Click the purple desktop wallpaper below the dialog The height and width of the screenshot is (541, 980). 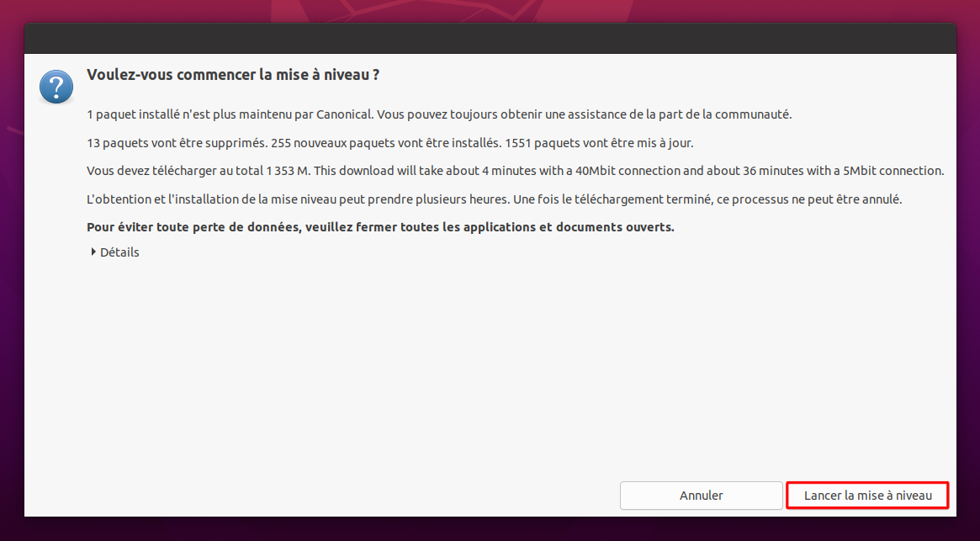(x=490, y=529)
